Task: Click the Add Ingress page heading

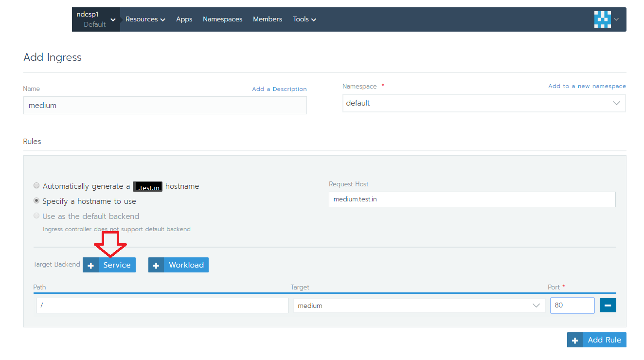Action: [53, 57]
